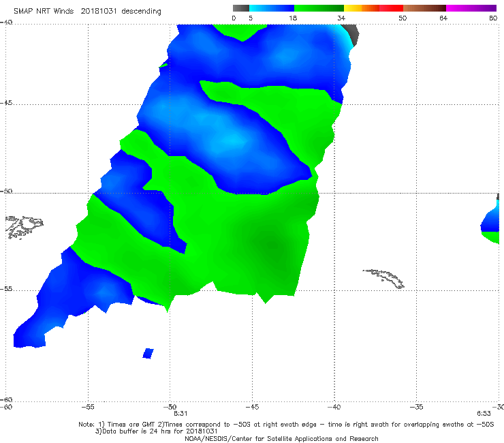Click the Falkland Islands coastline outline
The height and width of the screenshot is (443, 504).
(x=24, y=227)
